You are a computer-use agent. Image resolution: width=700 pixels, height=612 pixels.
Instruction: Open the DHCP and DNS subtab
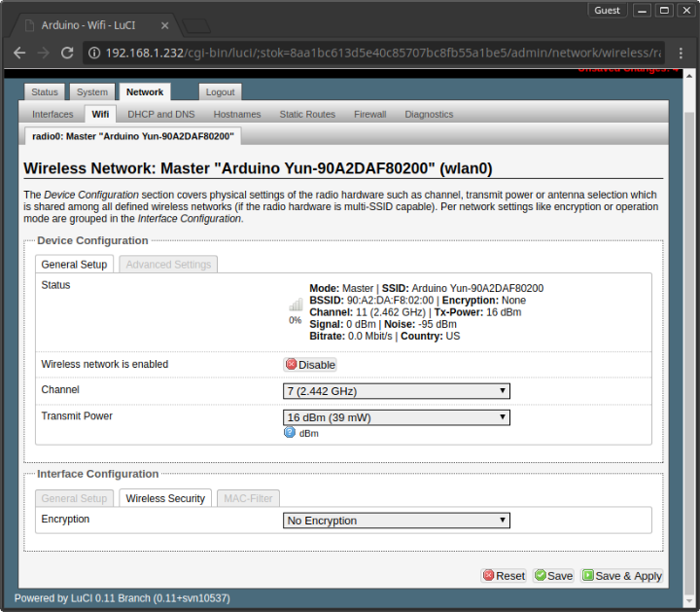pos(161,115)
